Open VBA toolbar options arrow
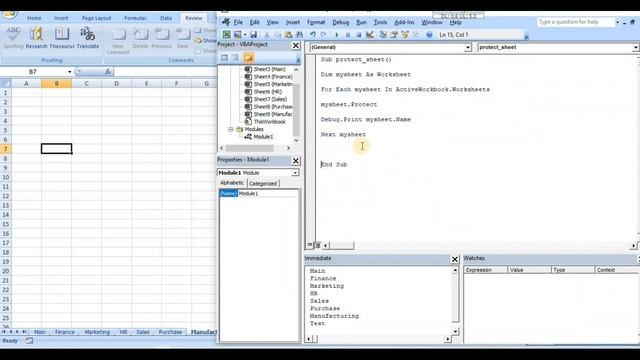 (526, 37)
